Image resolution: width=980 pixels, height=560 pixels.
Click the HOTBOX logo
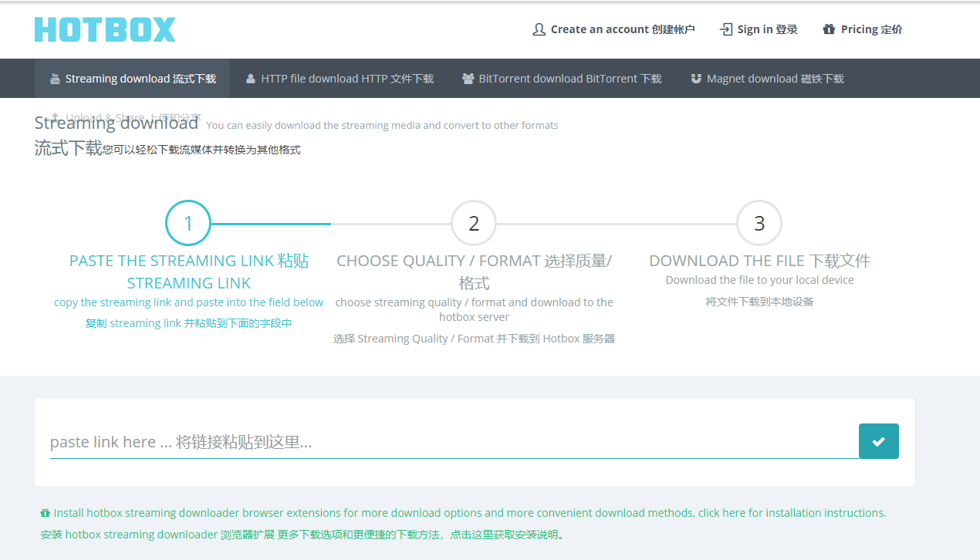(x=105, y=29)
